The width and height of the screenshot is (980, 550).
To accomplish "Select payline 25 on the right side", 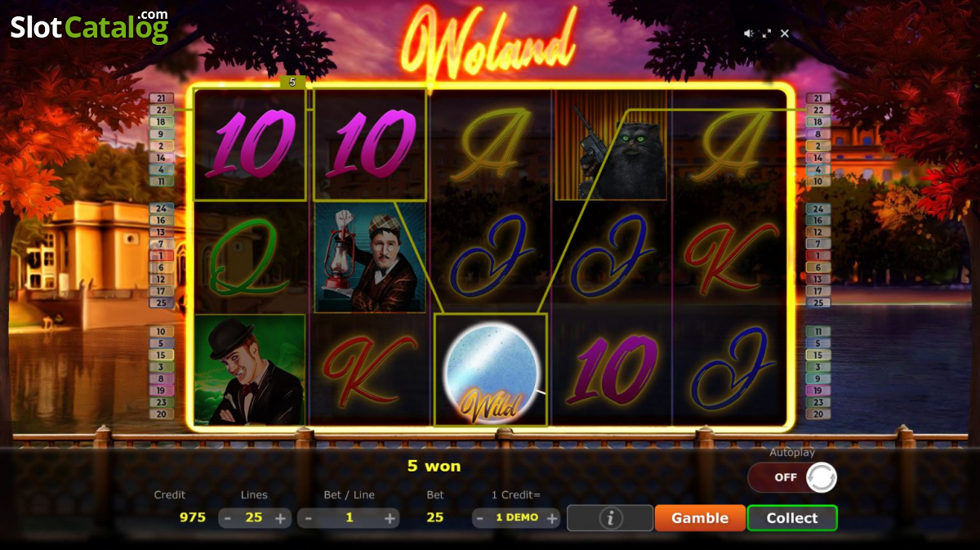I will click(817, 302).
